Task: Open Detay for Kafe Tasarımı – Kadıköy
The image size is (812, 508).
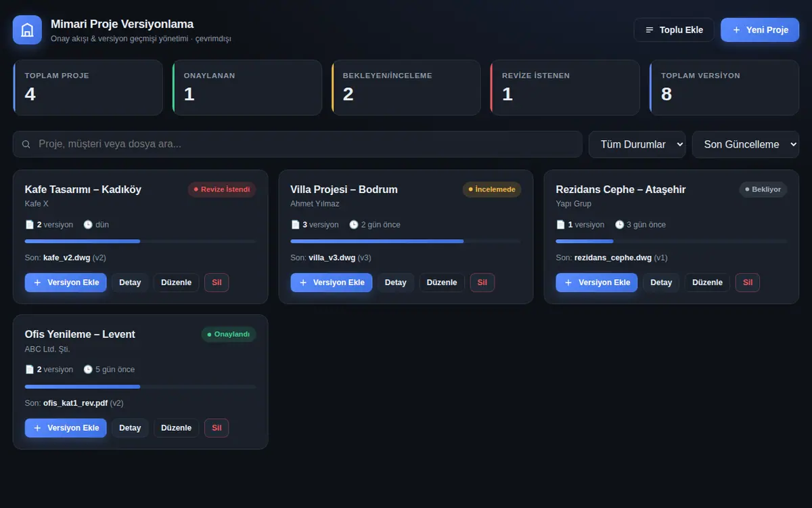Action: coord(130,282)
